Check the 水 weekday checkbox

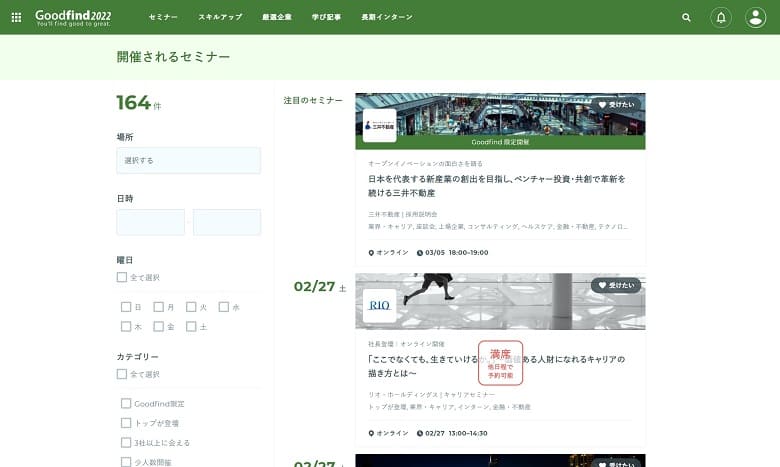[x=224, y=307]
